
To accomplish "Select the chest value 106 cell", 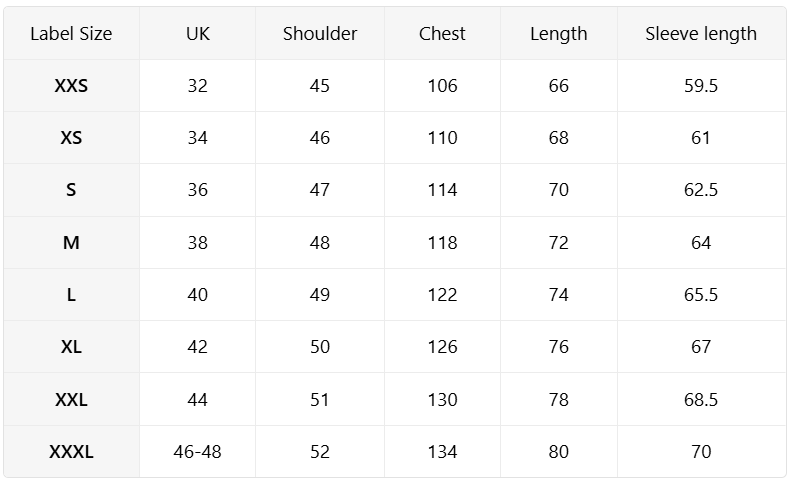I will tap(442, 86).
